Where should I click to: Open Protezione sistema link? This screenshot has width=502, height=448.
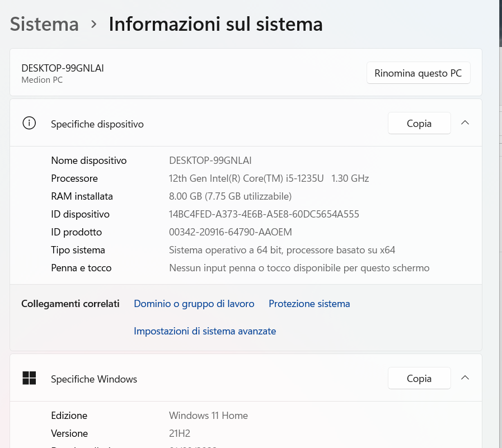point(309,304)
